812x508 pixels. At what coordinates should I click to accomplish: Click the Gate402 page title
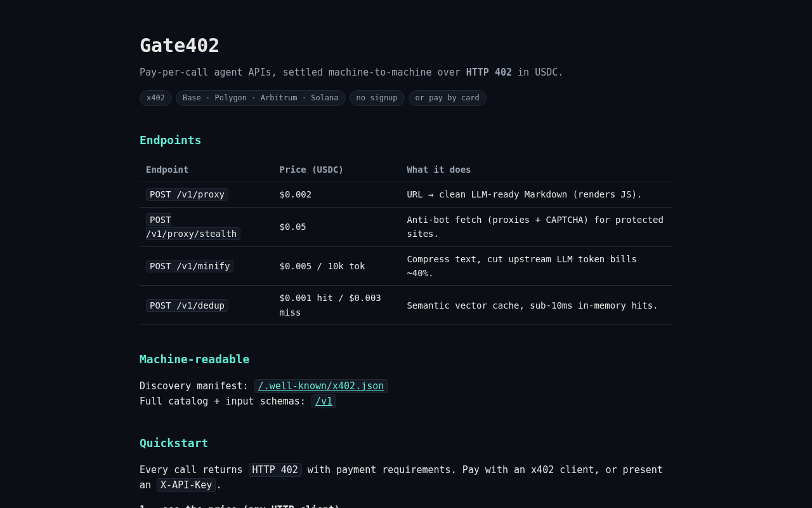pos(180,46)
